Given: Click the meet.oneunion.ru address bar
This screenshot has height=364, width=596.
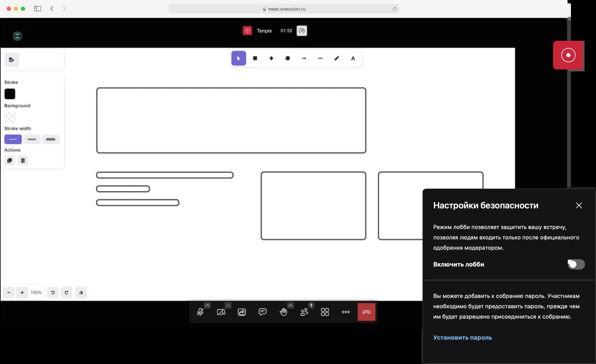Looking at the screenshot, I should click(x=284, y=9).
